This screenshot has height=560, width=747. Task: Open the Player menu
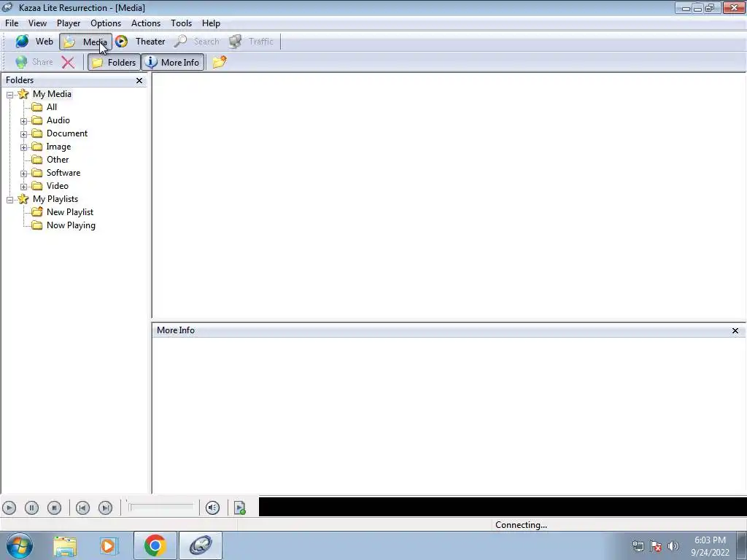[x=69, y=23]
